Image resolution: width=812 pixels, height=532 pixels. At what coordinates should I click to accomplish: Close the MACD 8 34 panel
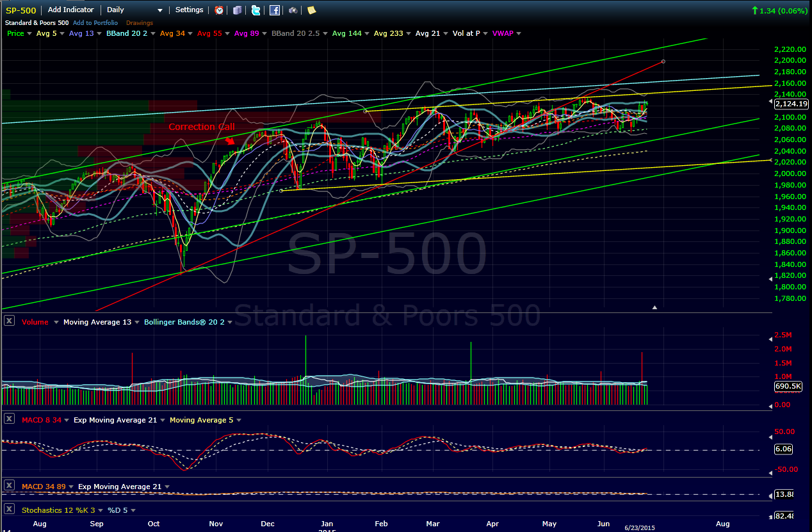pyautogui.click(x=9, y=419)
